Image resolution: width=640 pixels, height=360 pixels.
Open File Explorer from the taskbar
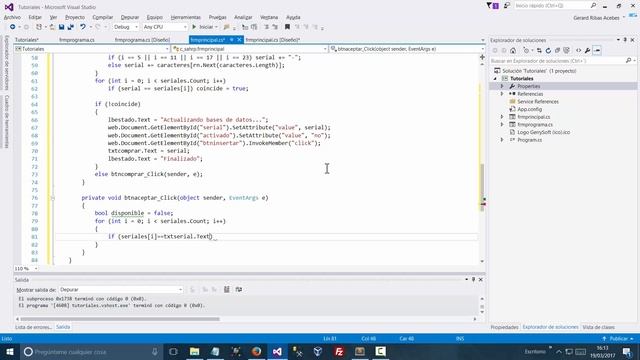point(195,351)
